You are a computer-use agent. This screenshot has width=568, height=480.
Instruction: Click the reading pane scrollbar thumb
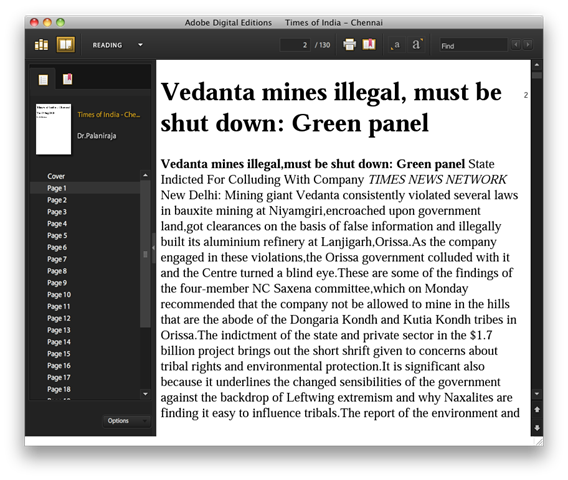tap(537, 75)
